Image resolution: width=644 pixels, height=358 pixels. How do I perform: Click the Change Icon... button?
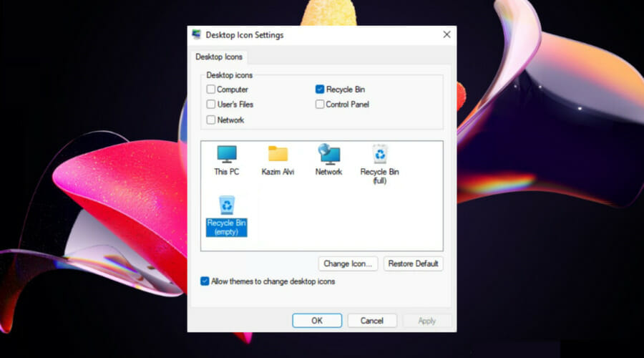(348, 264)
